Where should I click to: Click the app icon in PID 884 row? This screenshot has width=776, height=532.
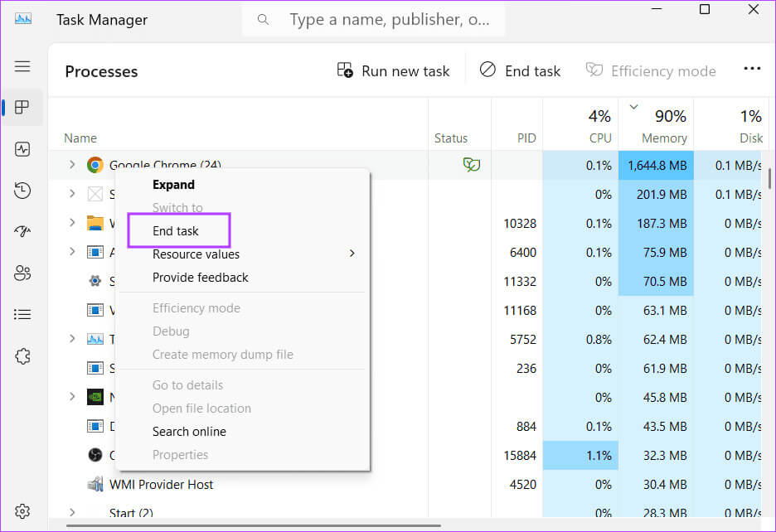95,426
